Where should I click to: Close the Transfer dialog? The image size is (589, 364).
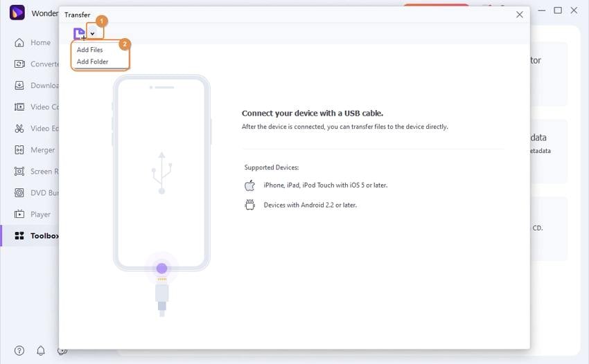tap(520, 15)
